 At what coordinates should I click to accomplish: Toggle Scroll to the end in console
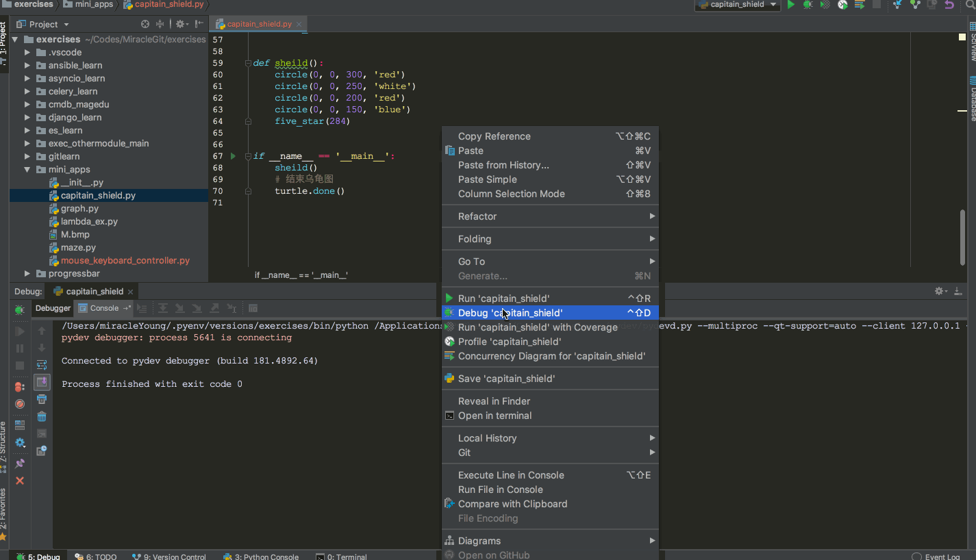click(x=42, y=381)
